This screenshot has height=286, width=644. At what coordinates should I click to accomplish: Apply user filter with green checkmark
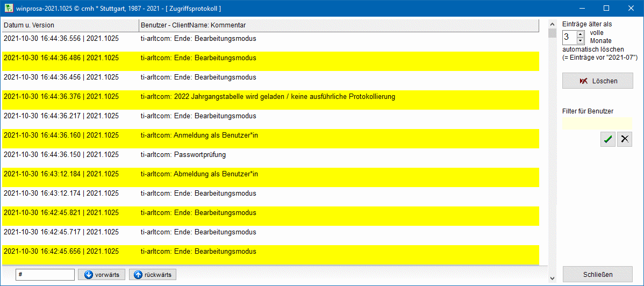pyautogui.click(x=607, y=139)
